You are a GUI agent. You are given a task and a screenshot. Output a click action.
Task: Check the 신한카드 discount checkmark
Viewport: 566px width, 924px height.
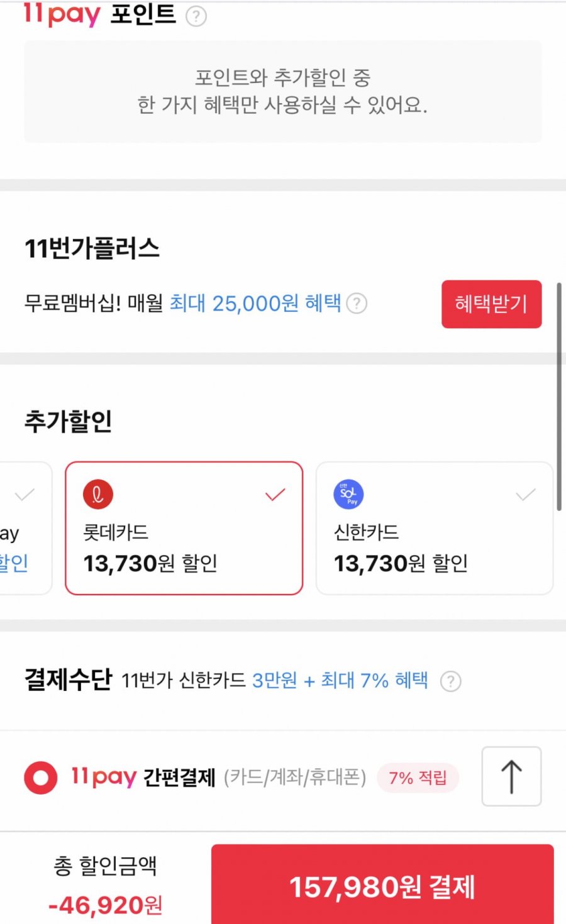[525, 495]
